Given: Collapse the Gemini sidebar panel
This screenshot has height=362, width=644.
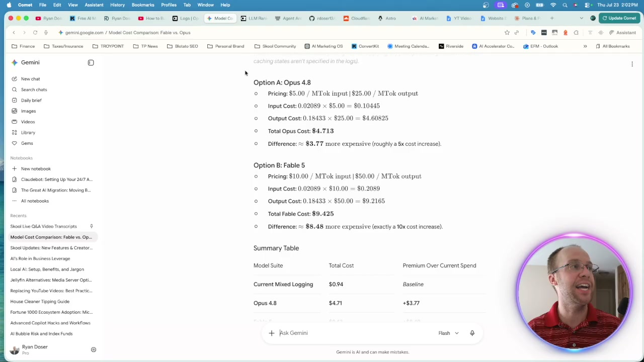Looking at the screenshot, I should pyautogui.click(x=91, y=63).
